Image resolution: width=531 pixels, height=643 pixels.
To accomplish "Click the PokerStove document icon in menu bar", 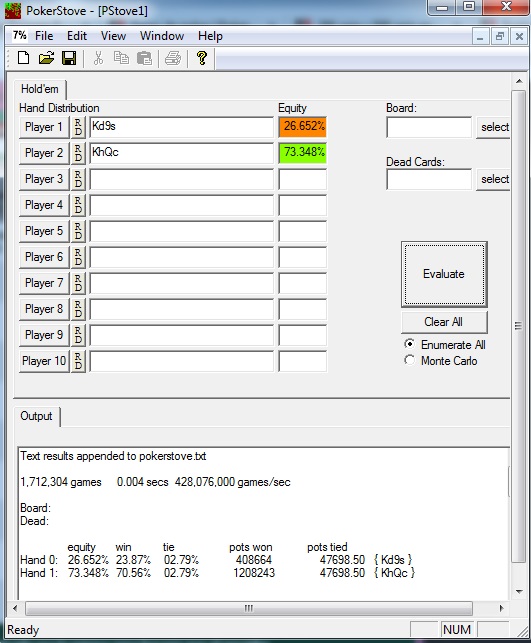I will click(x=19, y=35).
